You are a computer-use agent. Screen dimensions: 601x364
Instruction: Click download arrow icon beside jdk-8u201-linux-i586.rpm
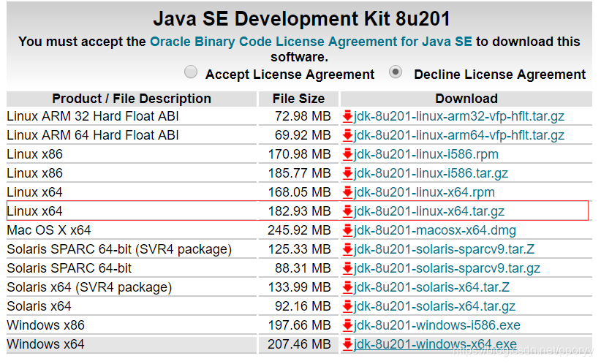pyautogui.click(x=347, y=154)
